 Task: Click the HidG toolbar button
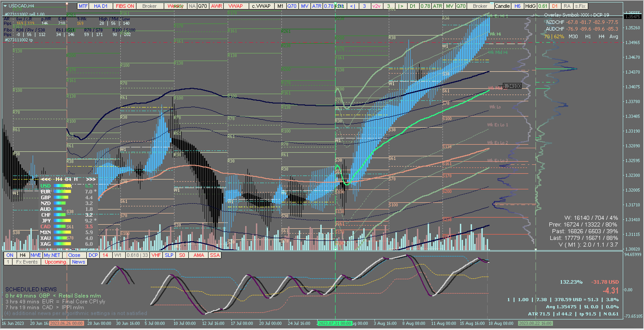530,6
